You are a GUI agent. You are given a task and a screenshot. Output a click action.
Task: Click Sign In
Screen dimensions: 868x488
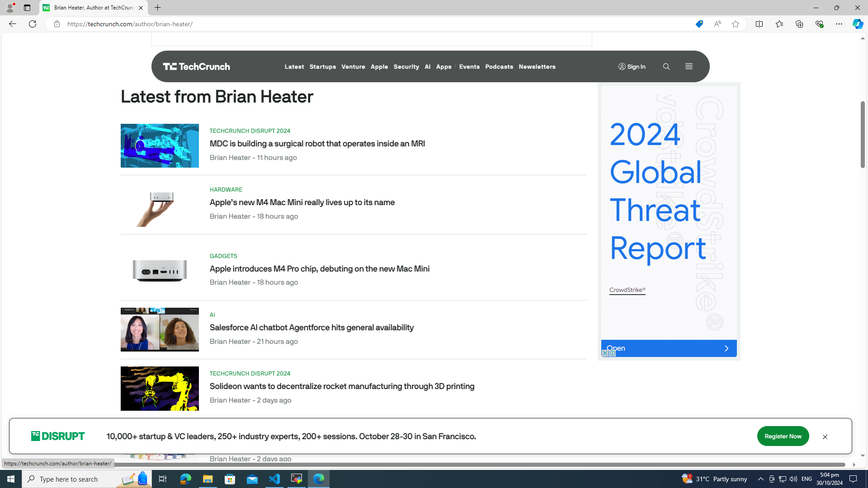pyautogui.click(x=632, y=66)
